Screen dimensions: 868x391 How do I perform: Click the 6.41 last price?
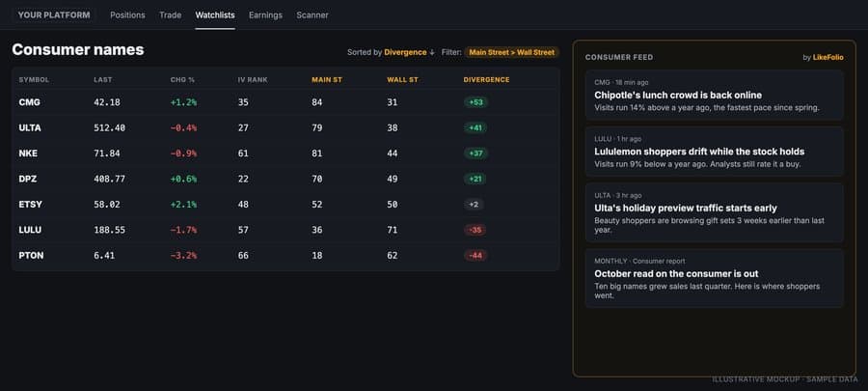pyautogui.click(x=104, y=255)
